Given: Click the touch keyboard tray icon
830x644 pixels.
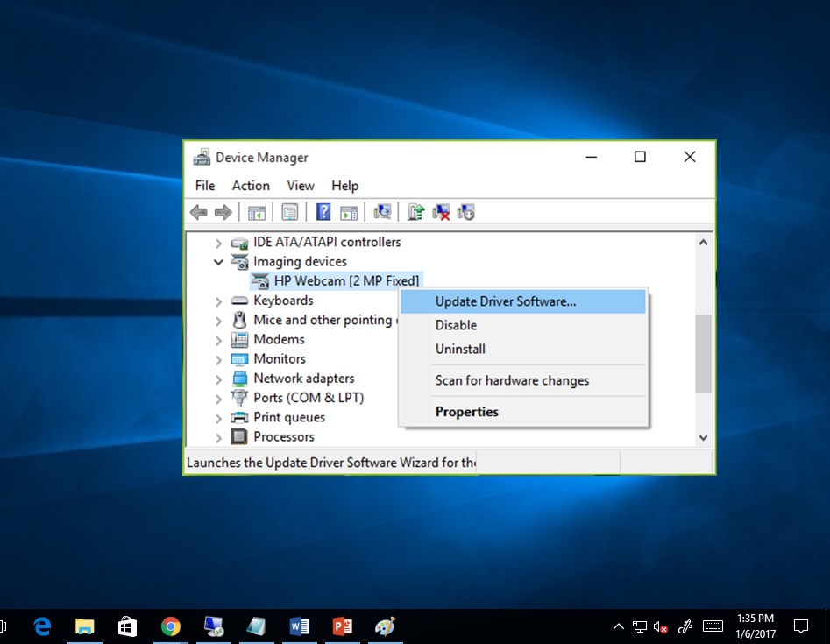Looking at the screenshot, I should [713, 627].
